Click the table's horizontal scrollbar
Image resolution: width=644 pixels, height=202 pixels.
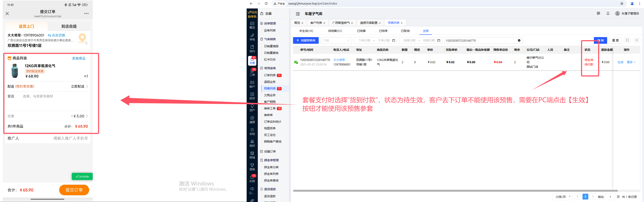455,191
